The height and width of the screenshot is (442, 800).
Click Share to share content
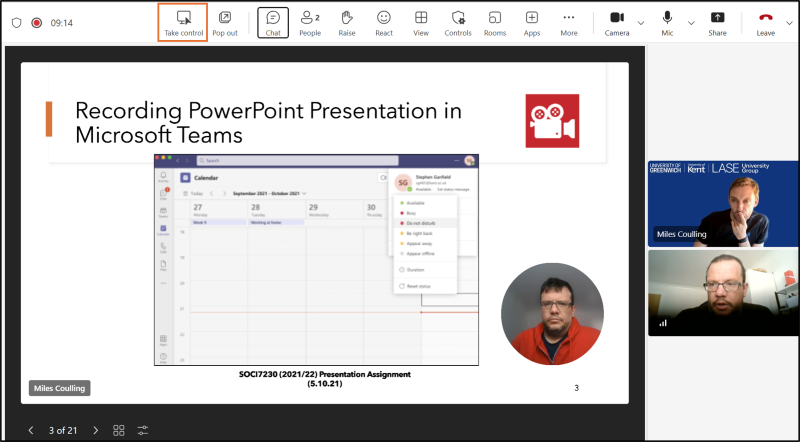click(x=717, y=23)
